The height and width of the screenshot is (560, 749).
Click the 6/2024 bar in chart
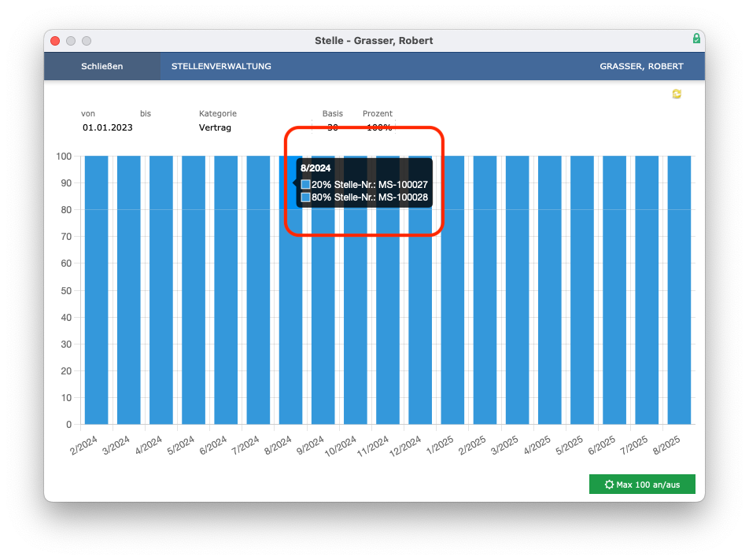pos(226,289)
